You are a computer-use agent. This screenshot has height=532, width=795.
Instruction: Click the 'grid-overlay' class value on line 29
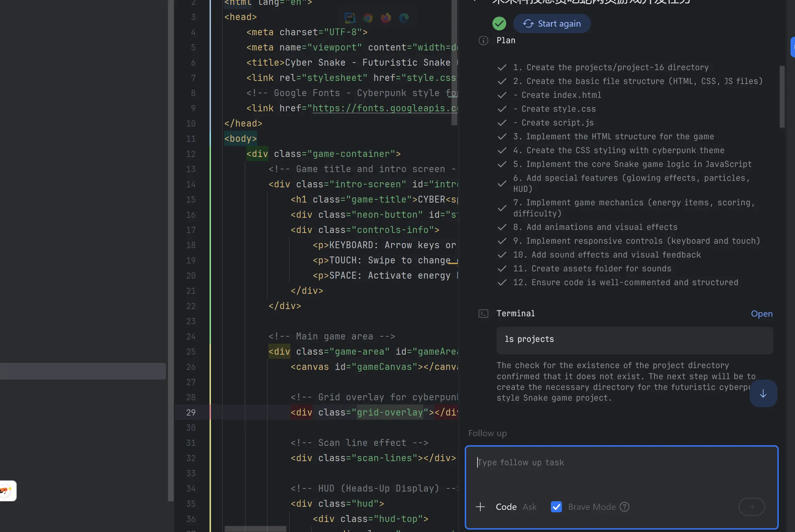pos(390,412)
